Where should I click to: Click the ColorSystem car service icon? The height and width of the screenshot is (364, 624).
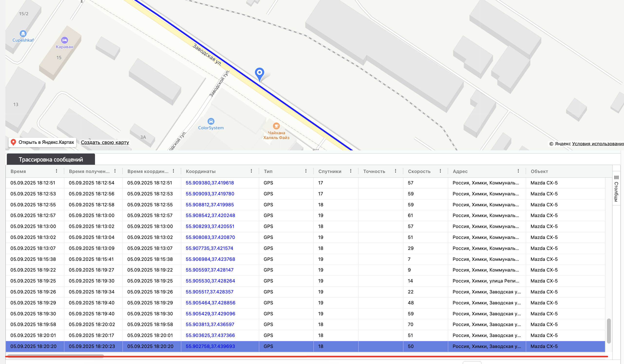point(211,121)
